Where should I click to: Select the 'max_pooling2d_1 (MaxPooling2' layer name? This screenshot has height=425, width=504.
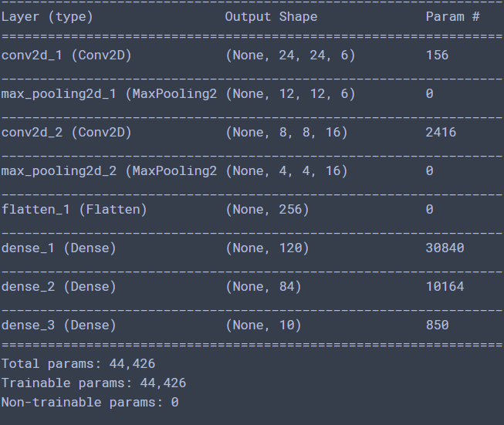[x=109, y=94]
